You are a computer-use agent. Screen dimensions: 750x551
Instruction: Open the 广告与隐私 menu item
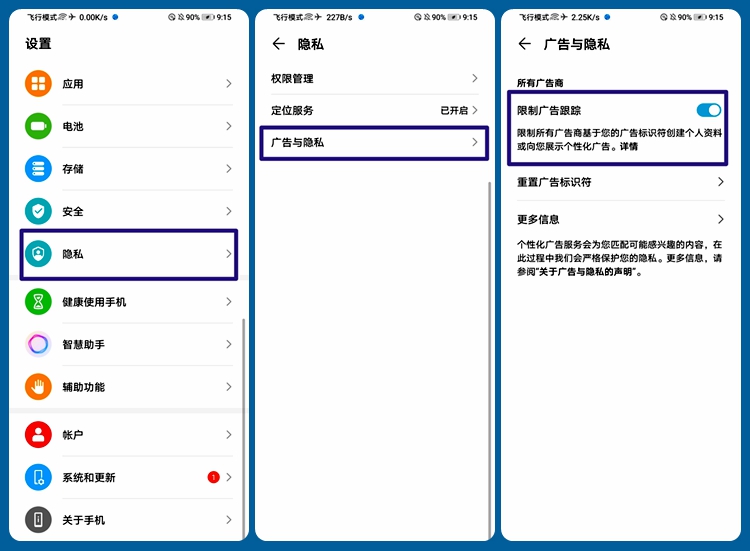pos(374,143)
